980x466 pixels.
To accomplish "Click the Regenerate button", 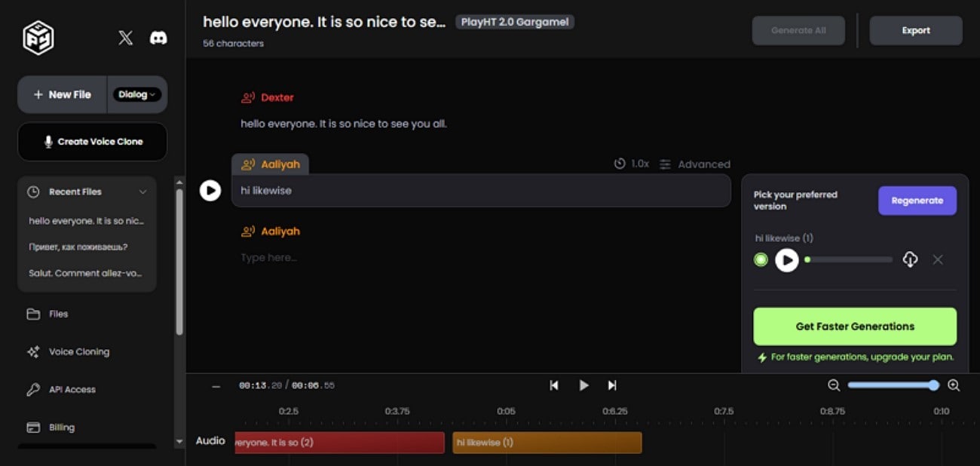I will 917,201.
